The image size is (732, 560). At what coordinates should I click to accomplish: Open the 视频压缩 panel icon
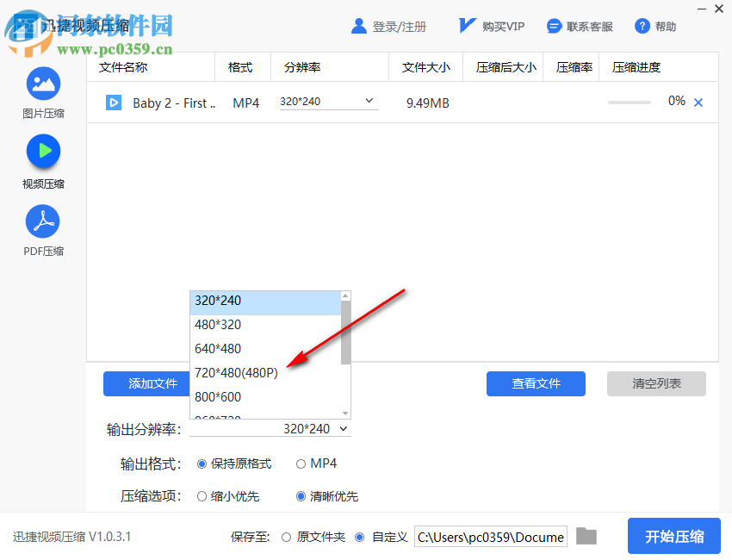[x=43, y=152]
